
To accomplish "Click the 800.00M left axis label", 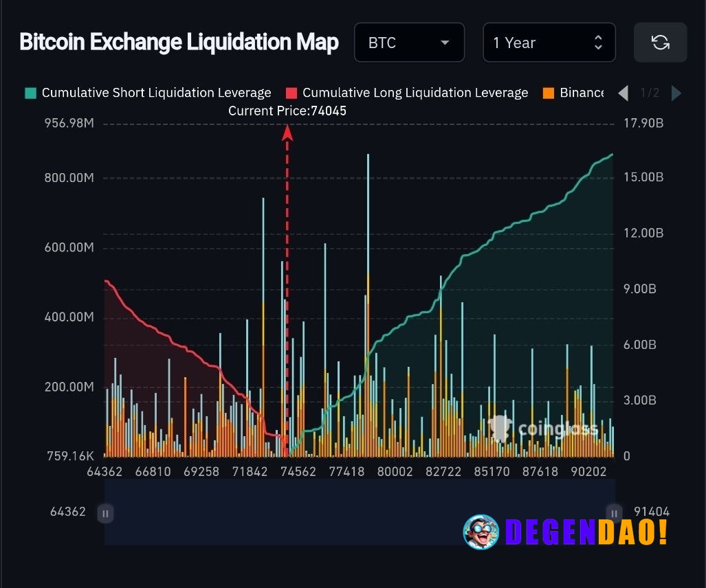I will tap(69, 178).
